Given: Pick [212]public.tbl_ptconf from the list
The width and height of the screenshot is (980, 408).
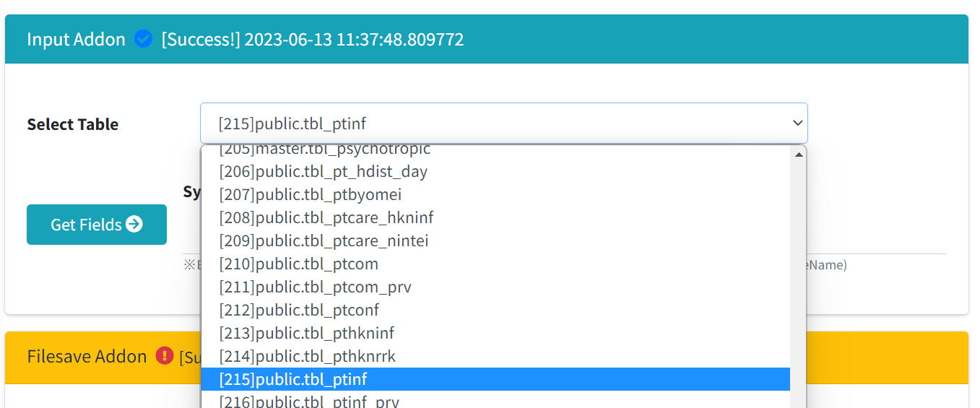Looking at the screenshot, I should [495, 311].
